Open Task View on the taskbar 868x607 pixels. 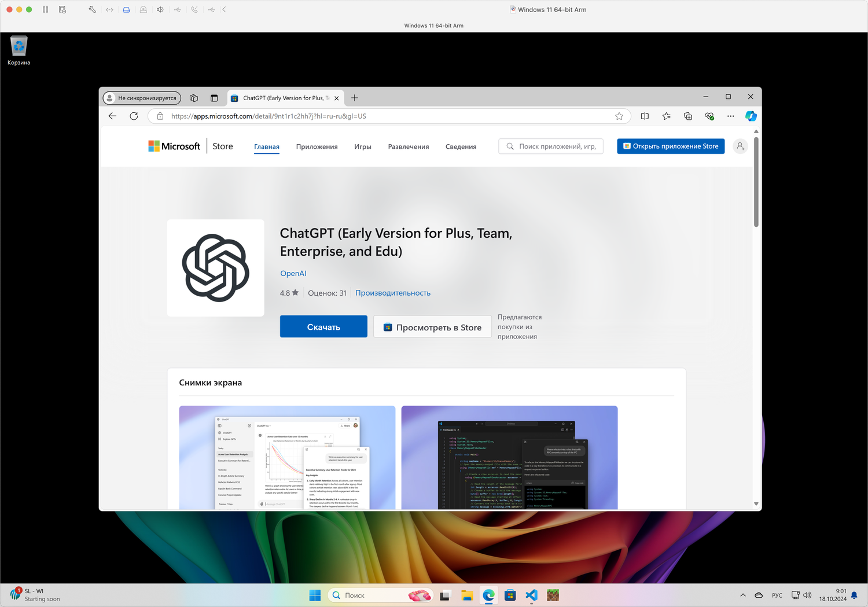(x=445, y=595)
